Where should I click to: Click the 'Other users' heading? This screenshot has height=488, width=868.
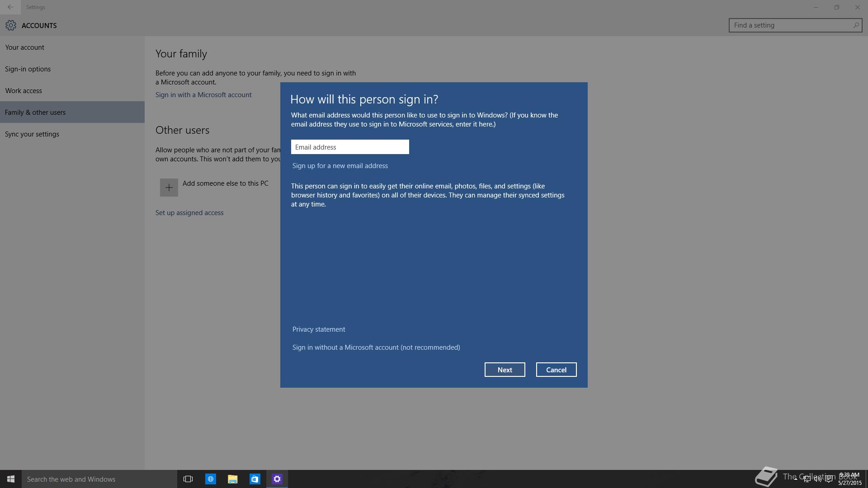(x=182, y=130)
